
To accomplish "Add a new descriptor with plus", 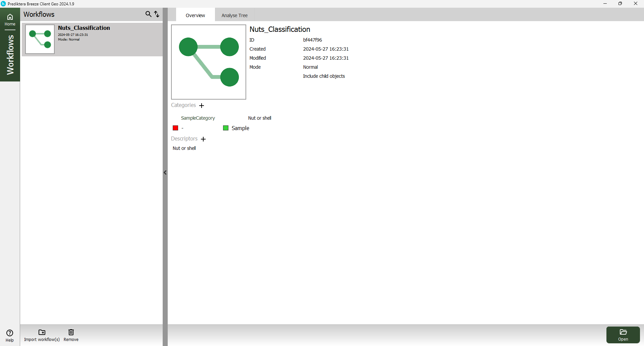I will pyautogui.click(x=203, y=139).
